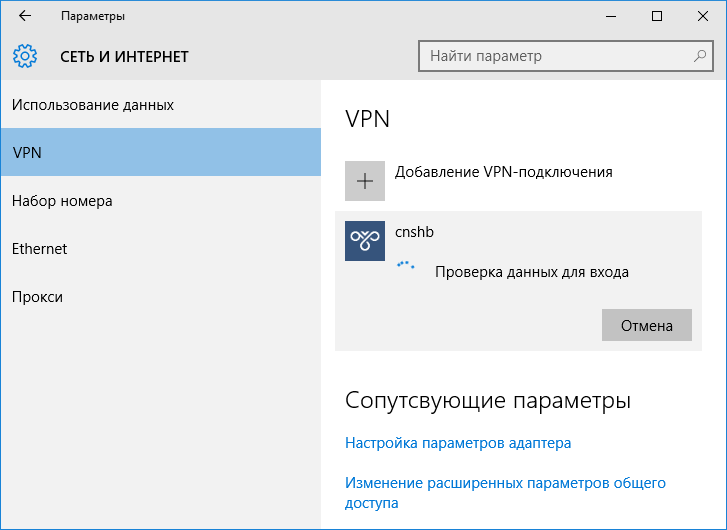The height and width of the screenshot is (530, 727).
Task: Focus the Найти параметр search field
Action: (555, 56)
